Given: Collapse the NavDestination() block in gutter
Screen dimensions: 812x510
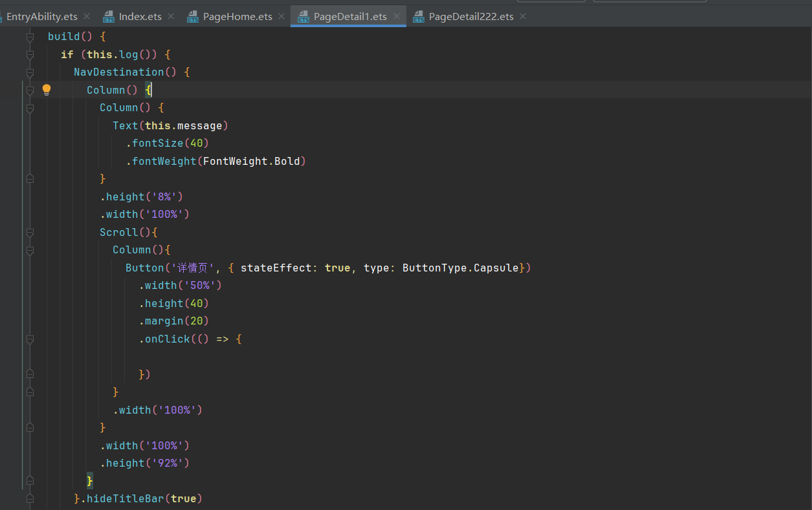Looking at the screenshot, I should [x=30, y=72].
